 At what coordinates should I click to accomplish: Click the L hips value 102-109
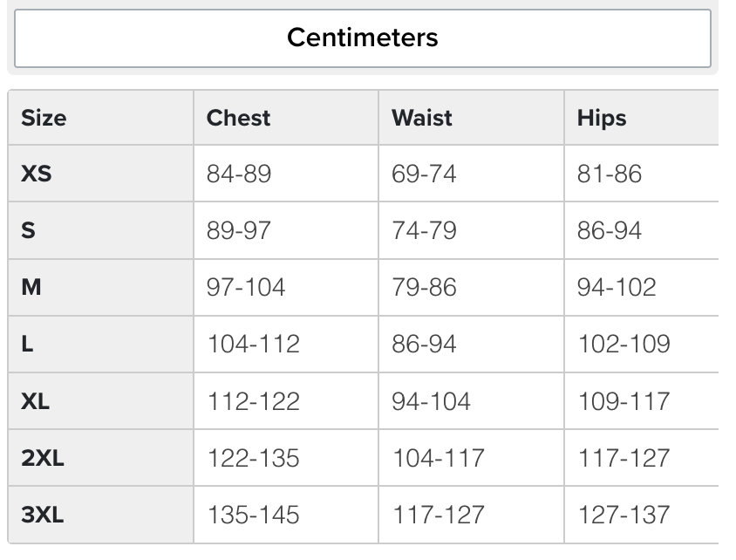pyautogui.click(x=624, y=345)
